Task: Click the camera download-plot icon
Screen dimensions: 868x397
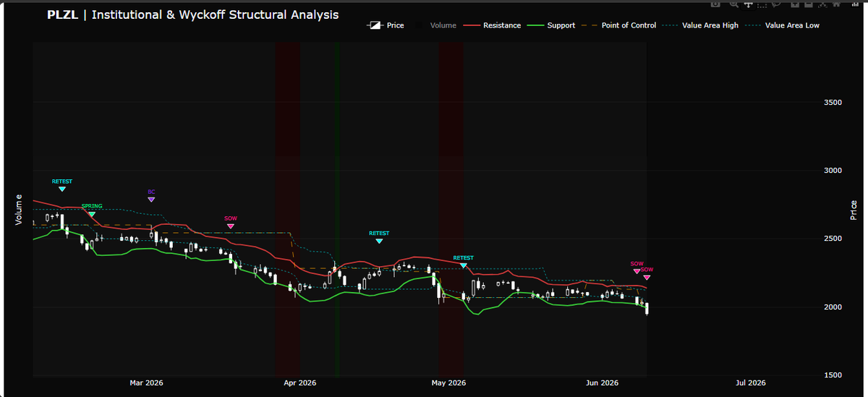Action: pos(715,4)
